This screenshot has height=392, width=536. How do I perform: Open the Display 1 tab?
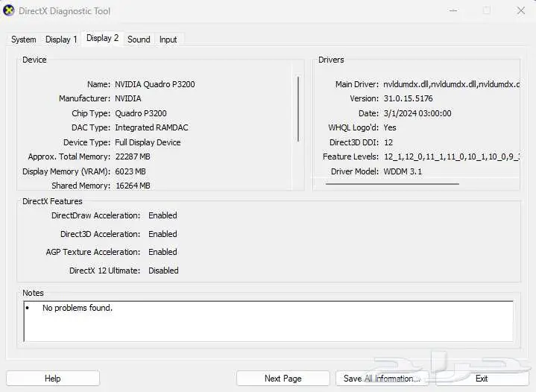(x=61, y=39)
